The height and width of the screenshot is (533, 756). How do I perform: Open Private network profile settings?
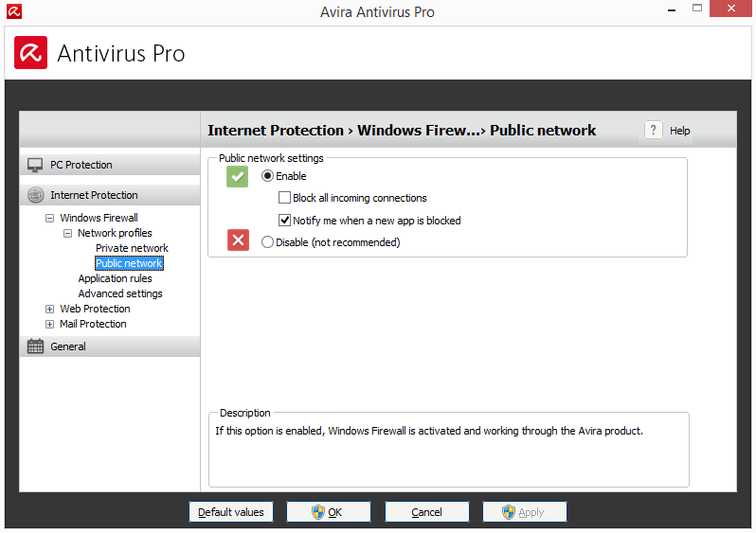(132, 248)
